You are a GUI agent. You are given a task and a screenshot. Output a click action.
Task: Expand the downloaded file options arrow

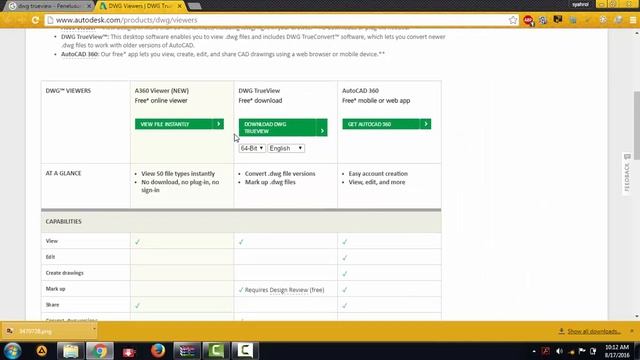(94, 329)
